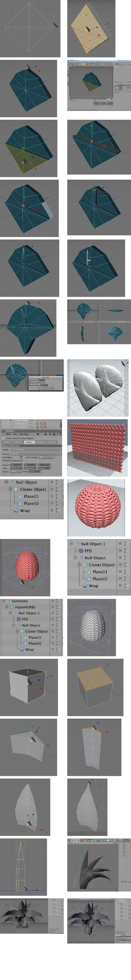The image size is (131, 980).
Task: Click the Wrap icon in the Symmetry tree
Action: point(22,650)
